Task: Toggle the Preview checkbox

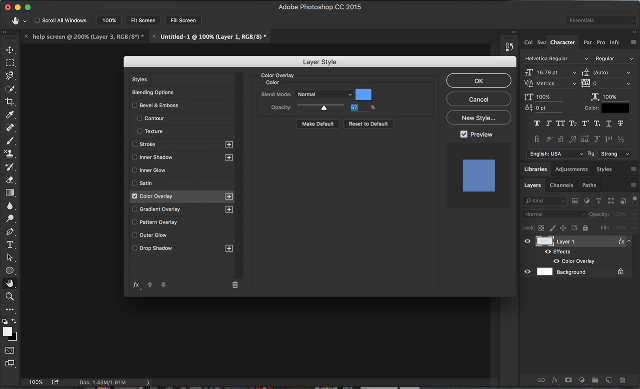Action: (464, 134)
